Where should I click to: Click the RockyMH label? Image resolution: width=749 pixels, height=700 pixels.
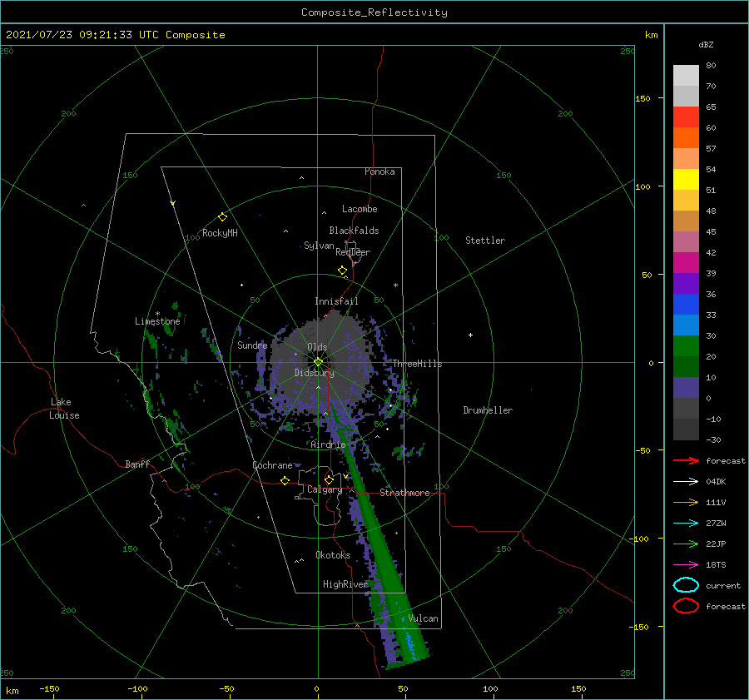coord(220,233)
